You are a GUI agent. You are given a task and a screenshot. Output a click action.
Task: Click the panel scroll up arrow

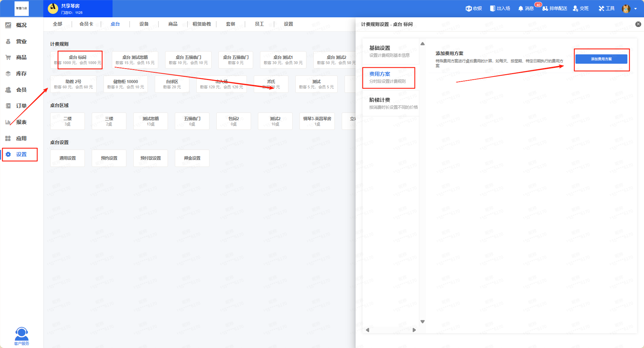(422, 44)
